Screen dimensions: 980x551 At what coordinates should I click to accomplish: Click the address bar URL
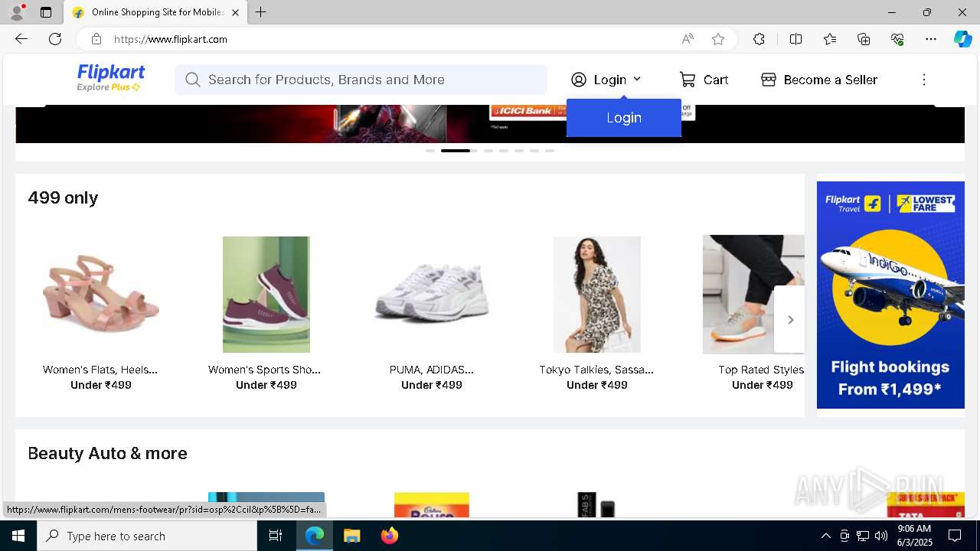171,39
